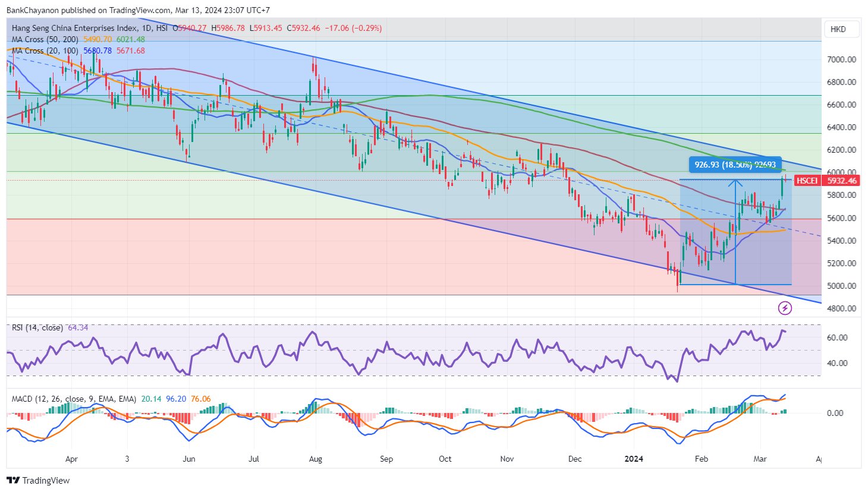Select Feb on the time axis
Screen dimensions: 868x492
[702, 459]
